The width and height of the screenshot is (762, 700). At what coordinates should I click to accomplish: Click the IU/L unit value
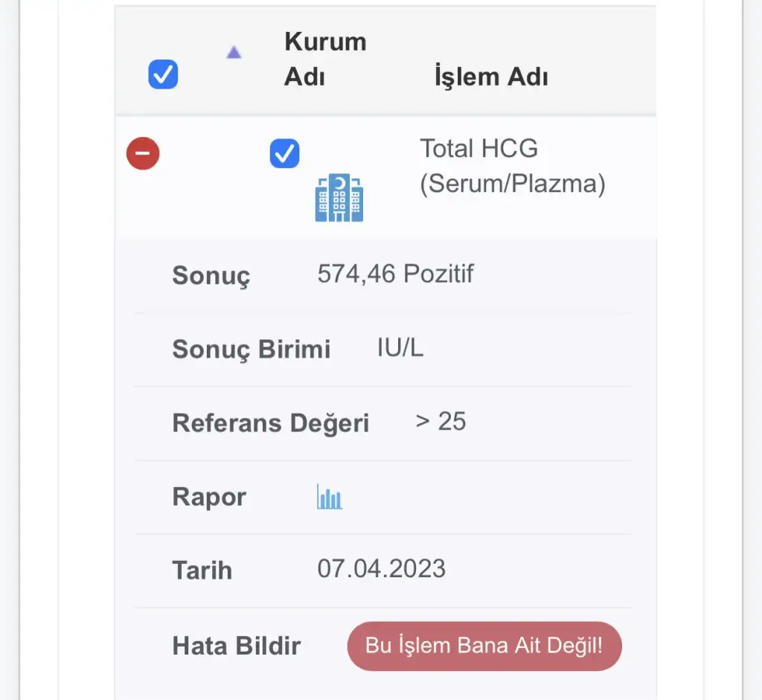[400, 348]
